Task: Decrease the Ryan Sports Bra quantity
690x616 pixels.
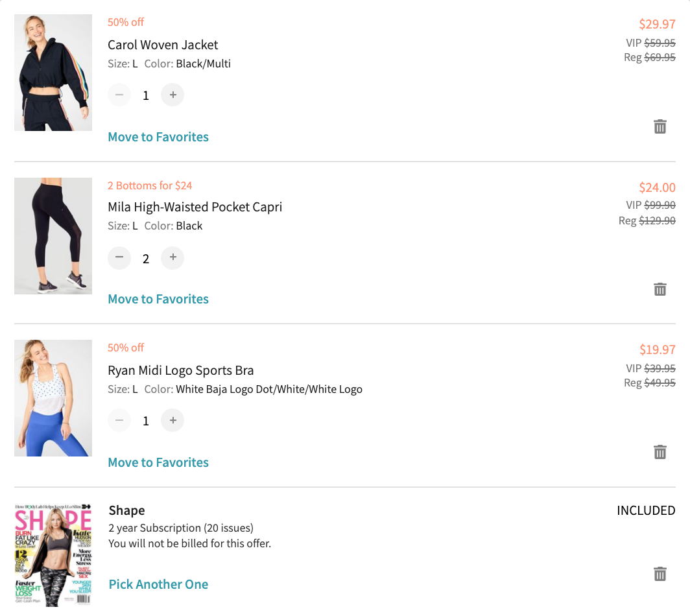Action: (x=119, y=420)
